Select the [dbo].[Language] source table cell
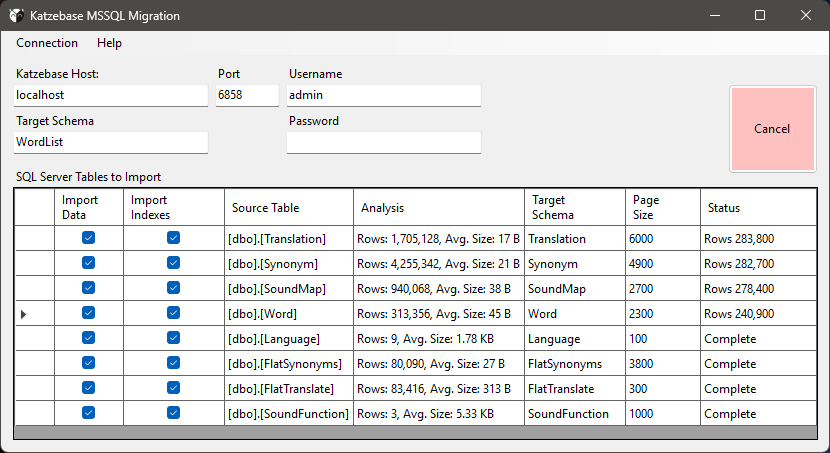 (x=289, y=339)
